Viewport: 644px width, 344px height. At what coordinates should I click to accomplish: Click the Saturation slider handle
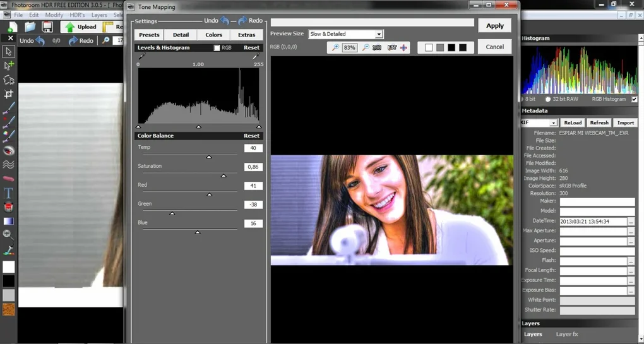click(224, 175)
